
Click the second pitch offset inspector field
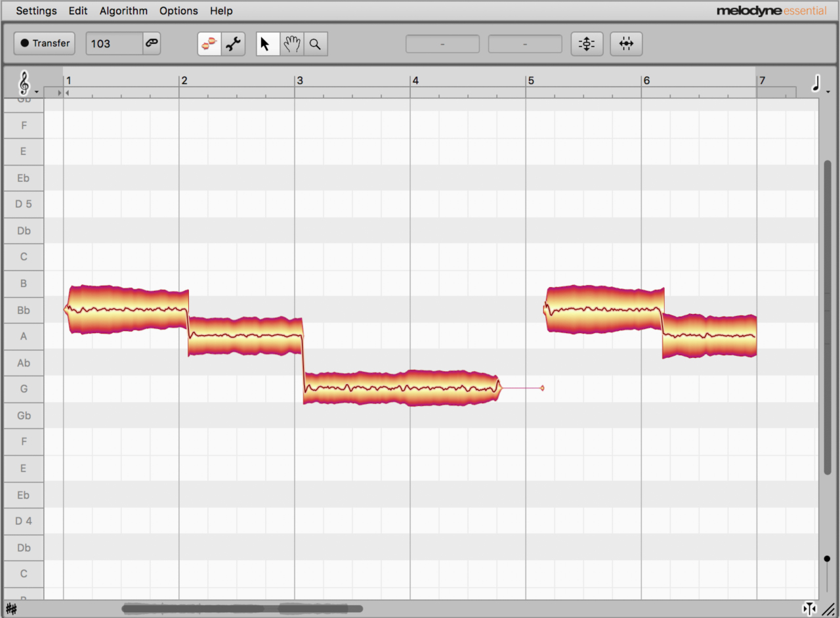pos(525,44)
